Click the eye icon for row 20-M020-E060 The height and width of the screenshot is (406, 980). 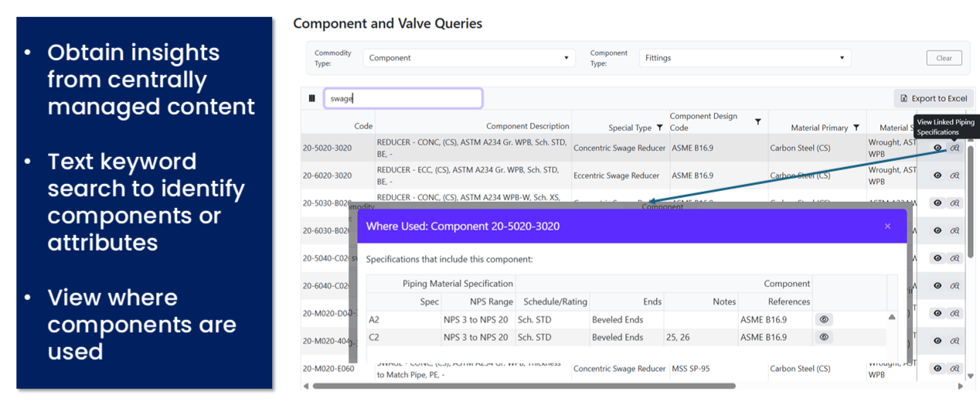(937, 369)
